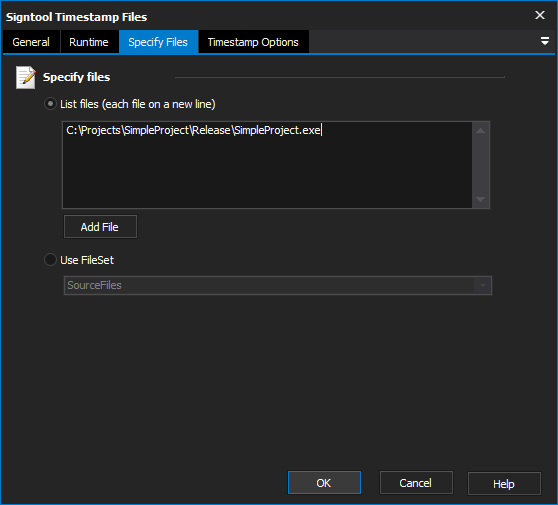Screen dimensions: 558x505
Task: Go to the Timestamp Options tab
Action: pyautogui.click(x=253, y=42)
